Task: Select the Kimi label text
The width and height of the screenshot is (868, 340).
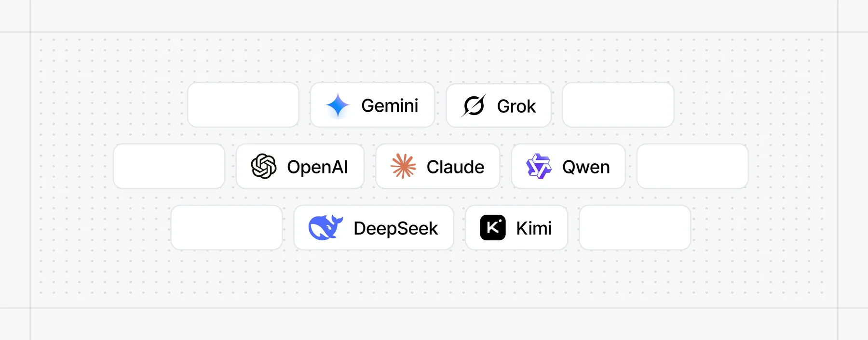Action: (534, 228)
